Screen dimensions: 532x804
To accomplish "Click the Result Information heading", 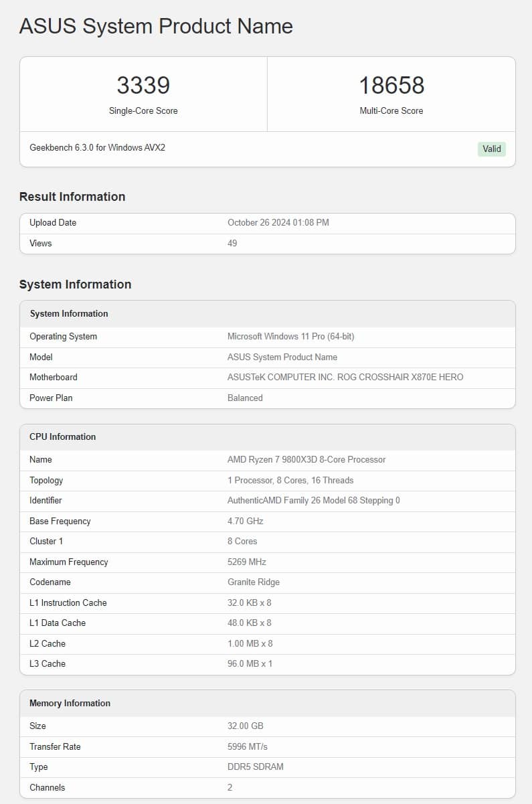I will (x=72, y=196).
